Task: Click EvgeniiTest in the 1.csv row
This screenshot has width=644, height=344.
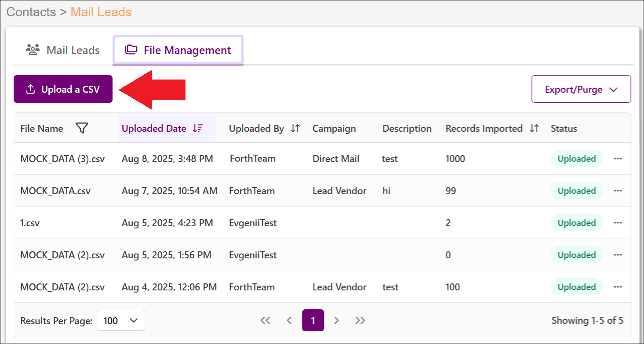Action: (253, 223)
